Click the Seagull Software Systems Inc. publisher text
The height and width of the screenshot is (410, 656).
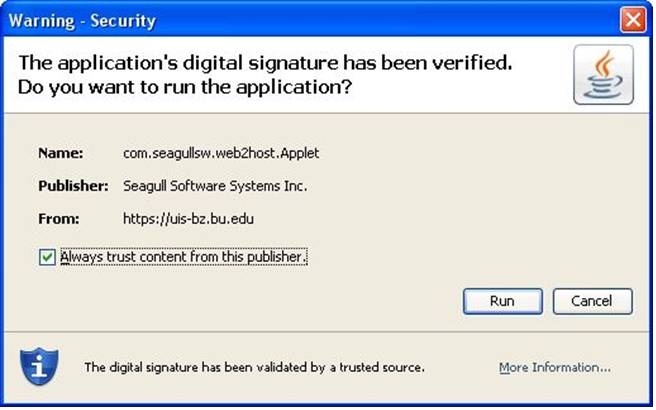pyautogui.click(x=215, y=185)
